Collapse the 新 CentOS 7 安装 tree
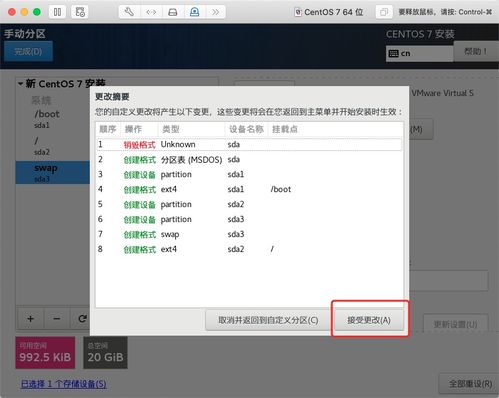Image resolution: width=499 pixels, height=398 pixels. (x=21, y=84)
